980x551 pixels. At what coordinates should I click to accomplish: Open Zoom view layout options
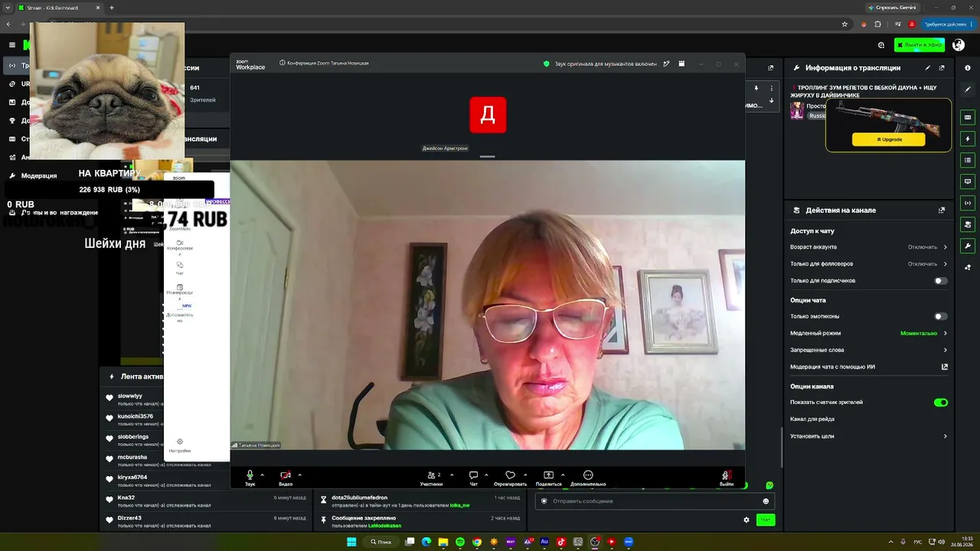(681, 64)
